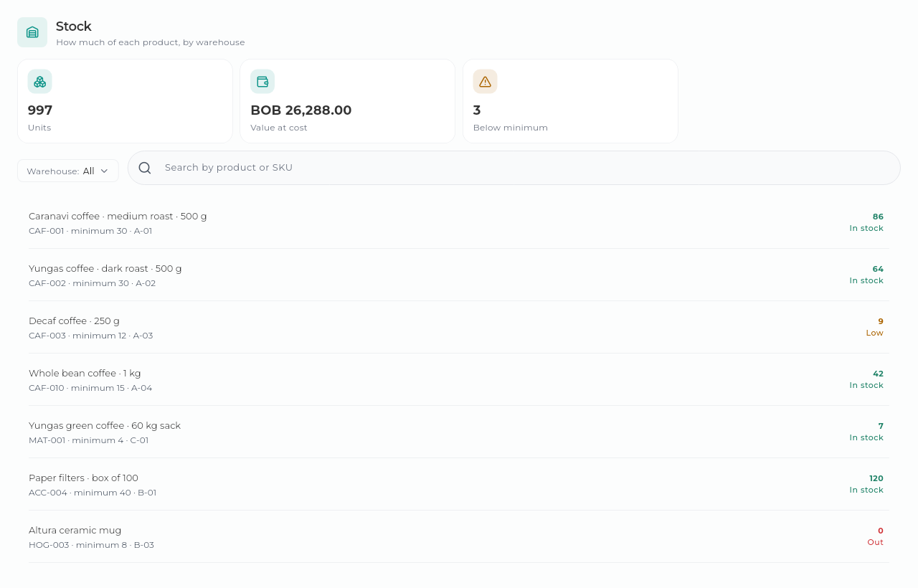Click the warehouse icon beside Stock title

pos(32,32)
